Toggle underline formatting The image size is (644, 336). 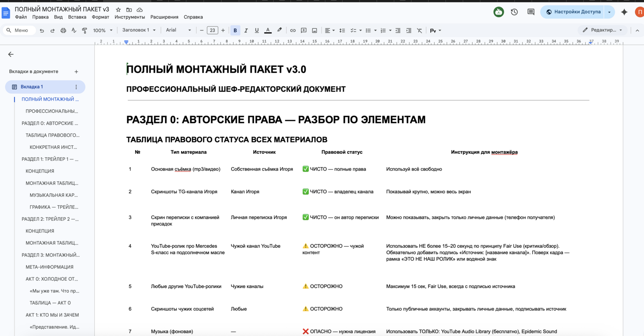click(x=257, y=30)
